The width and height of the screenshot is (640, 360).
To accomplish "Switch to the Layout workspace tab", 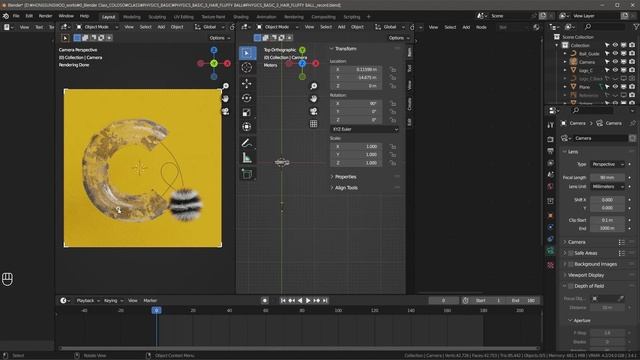I will [x=108, y=17].
